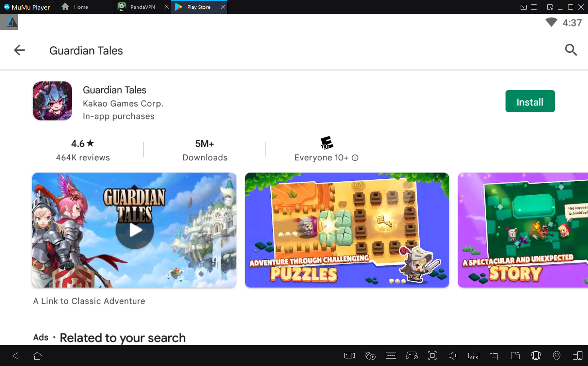Open the APK installer
The image size is (588, 366).
[x=474, y=355]
